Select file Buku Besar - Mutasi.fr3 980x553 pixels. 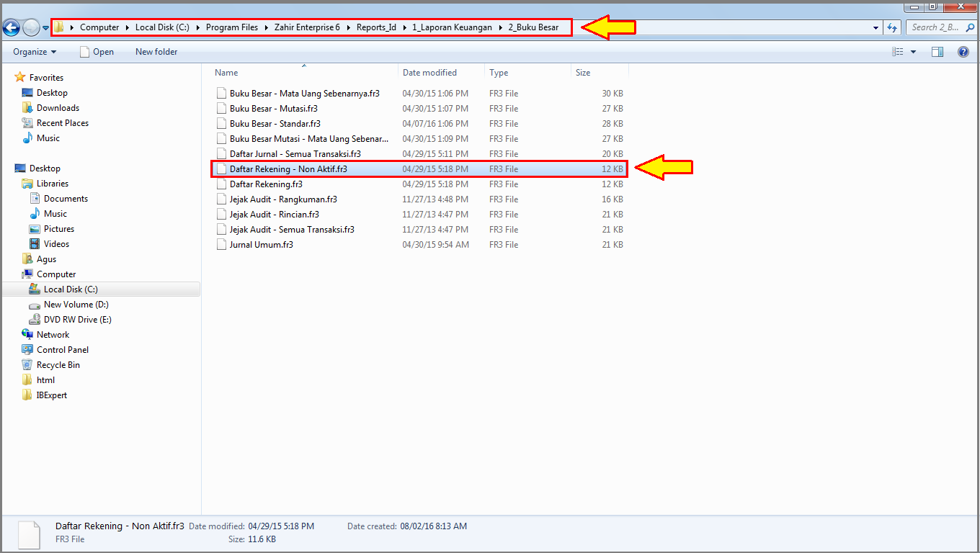273,109
